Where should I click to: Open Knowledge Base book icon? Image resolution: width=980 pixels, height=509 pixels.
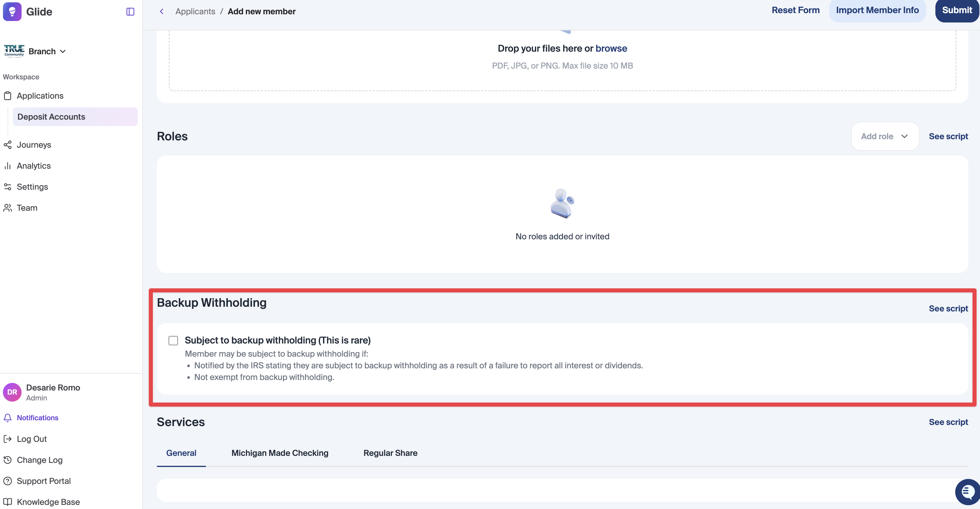coord(8,502)
